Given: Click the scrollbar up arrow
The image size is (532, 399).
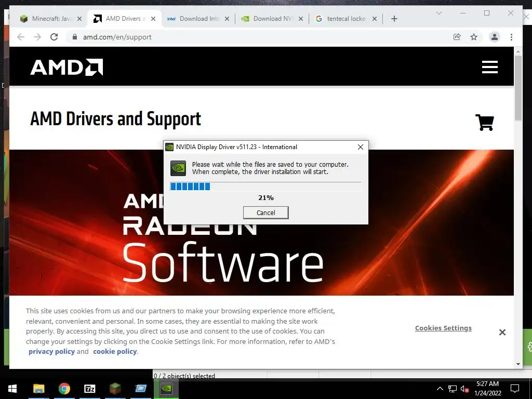Looking at the screenshot, I should tap(518, 52).
